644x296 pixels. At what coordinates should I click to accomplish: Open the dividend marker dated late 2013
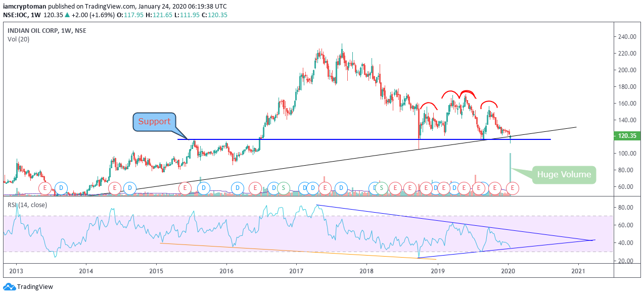(61, 188)
